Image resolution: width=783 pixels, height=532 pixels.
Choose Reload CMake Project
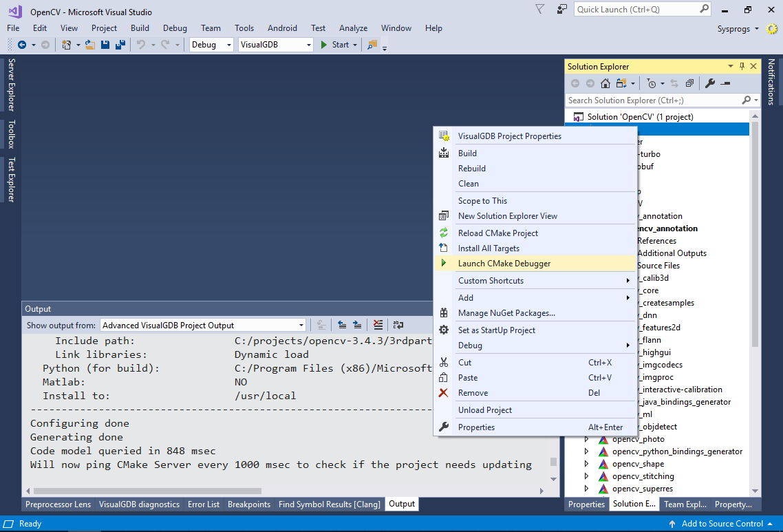(x=535, y=233)
